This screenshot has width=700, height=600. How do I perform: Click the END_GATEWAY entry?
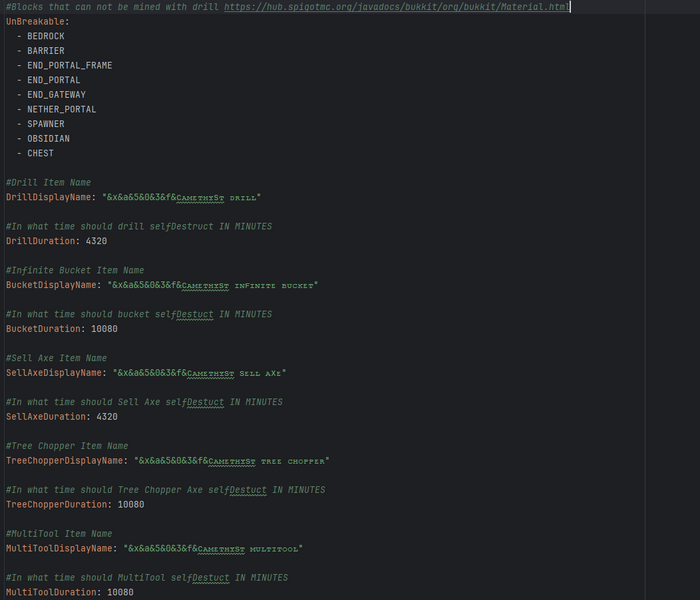[56, 95]
